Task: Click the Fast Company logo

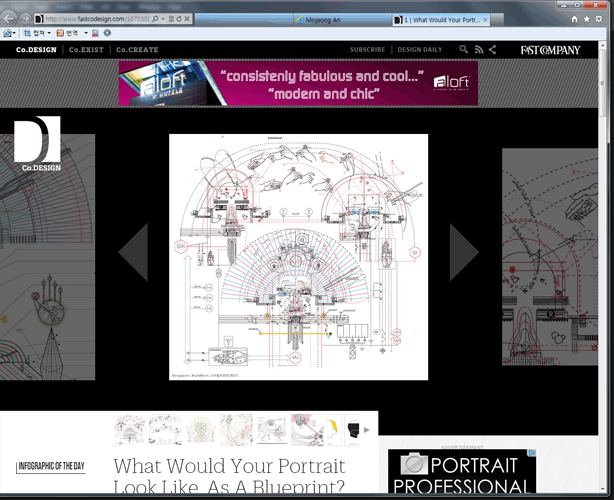Action: click(550, 50)
